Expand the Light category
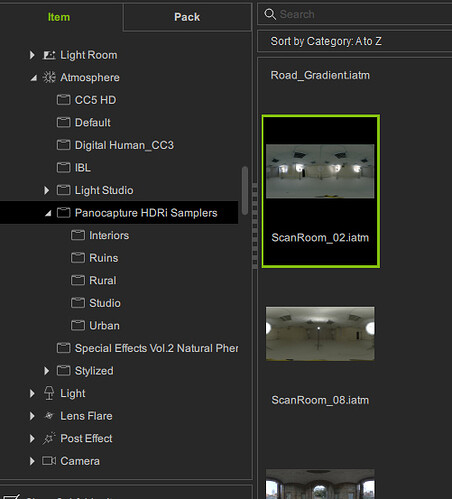 [x=32, y=393]
